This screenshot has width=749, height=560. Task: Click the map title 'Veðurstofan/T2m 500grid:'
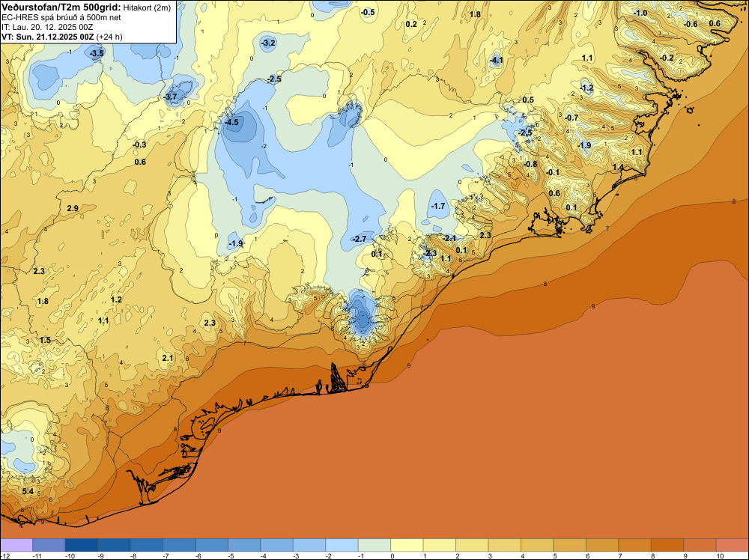click(x=61, y=7)
